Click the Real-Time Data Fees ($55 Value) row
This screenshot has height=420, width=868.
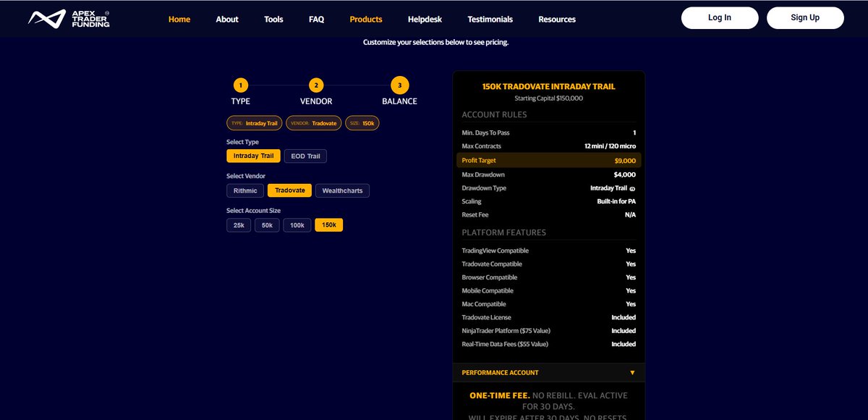(x=548, y=344)
